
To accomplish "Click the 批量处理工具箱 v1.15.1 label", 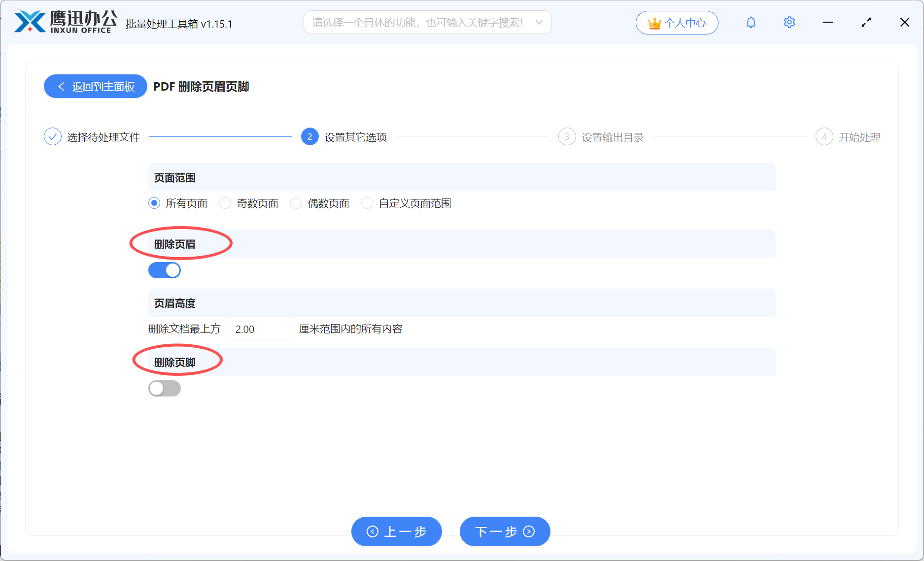I will (x=179, y=24).
